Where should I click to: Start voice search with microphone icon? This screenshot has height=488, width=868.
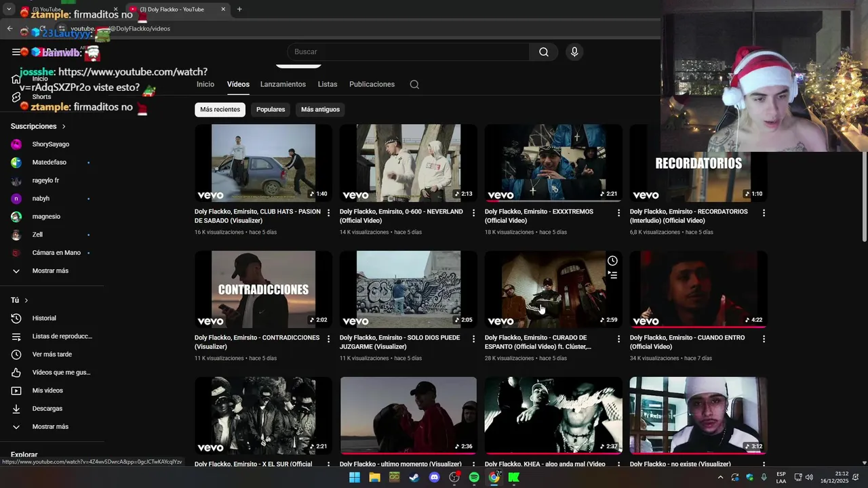[574, 52]
